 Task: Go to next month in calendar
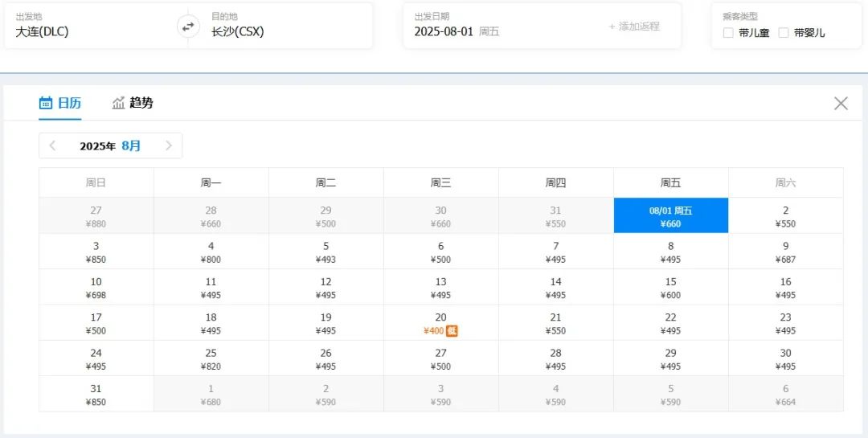(169, 145)
